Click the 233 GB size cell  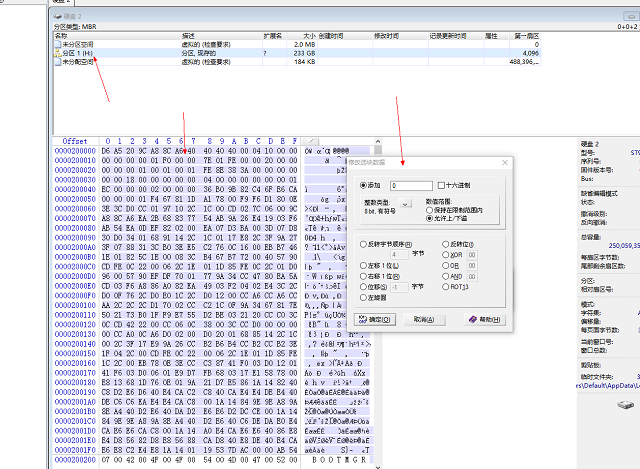tap(304, 53)
